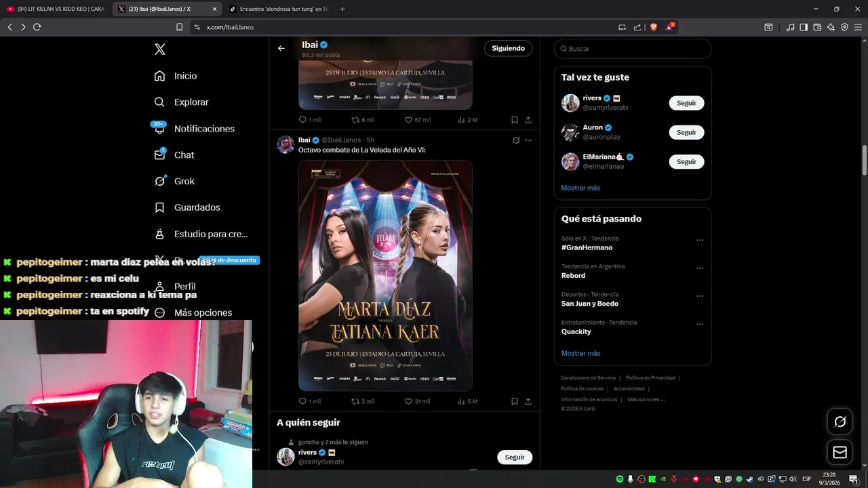
Task: Open Política de cookies link
Action: click(x=582, y=388)
